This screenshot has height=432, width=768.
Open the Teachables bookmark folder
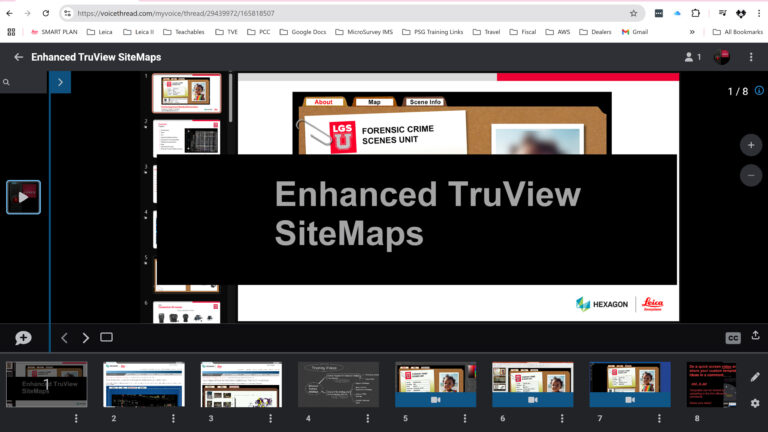click(x=182, y=32)
